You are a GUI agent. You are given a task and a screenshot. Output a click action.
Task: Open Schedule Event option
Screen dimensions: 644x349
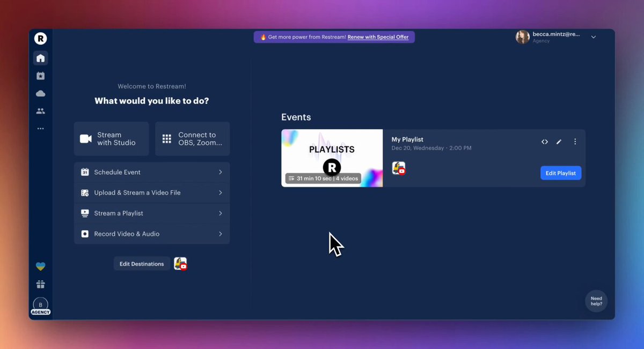pos(152,172)
